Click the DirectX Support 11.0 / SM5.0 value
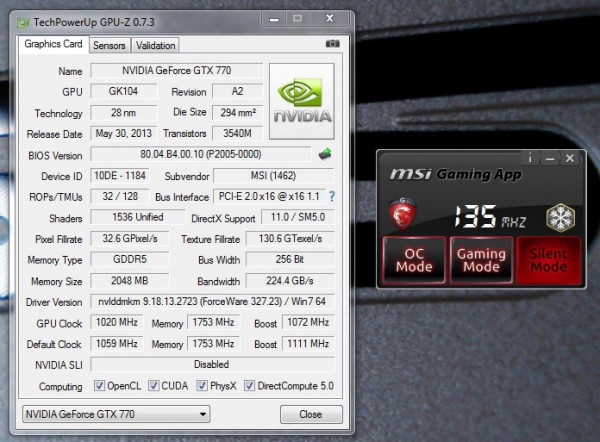 click(298, 217)
